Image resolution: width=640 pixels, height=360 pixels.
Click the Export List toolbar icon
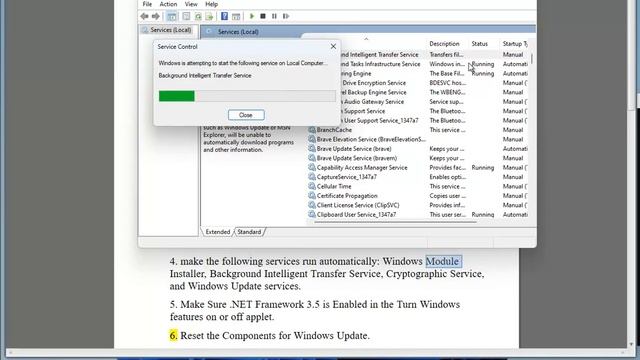tap(209, 16)
